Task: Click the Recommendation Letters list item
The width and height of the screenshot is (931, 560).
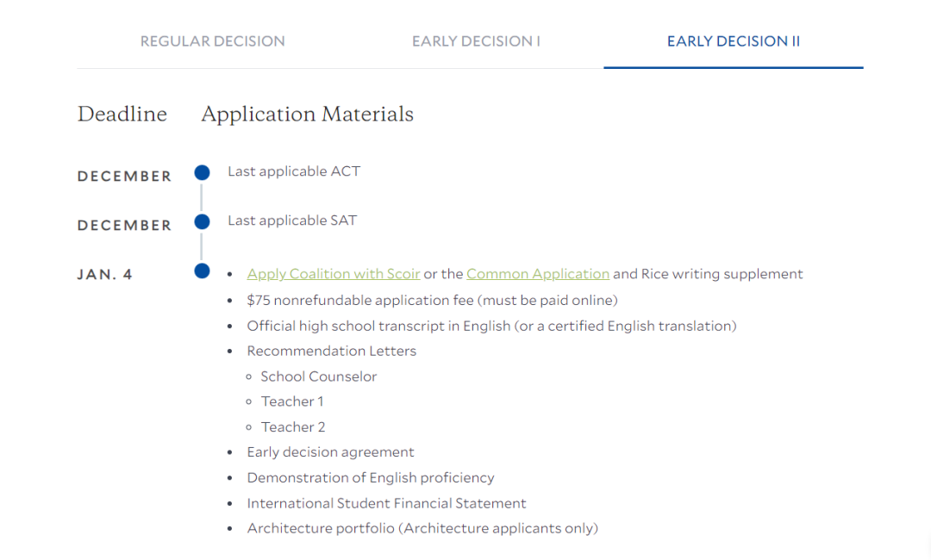Action: [331, 351]
